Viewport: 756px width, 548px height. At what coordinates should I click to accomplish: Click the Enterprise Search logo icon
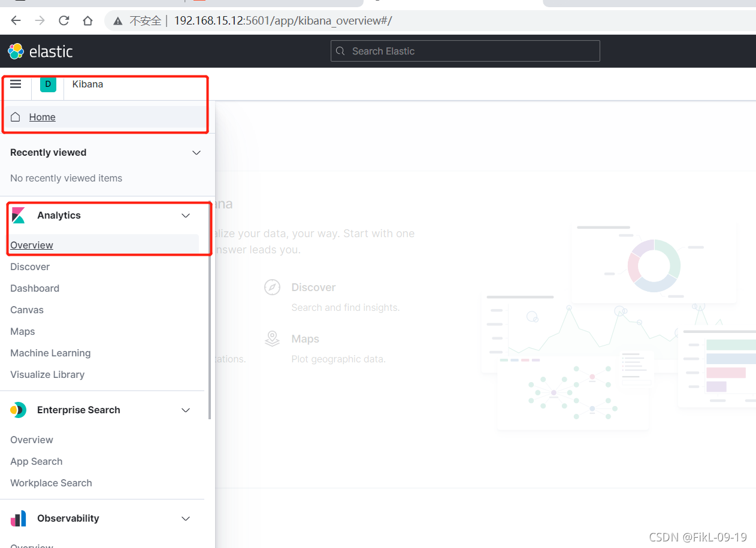(x=19, y=410)
